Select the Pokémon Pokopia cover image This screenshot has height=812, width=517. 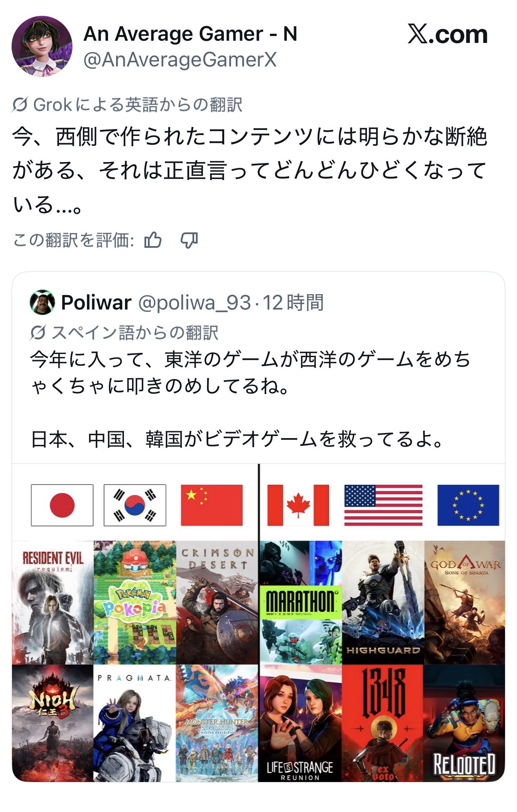135,602
